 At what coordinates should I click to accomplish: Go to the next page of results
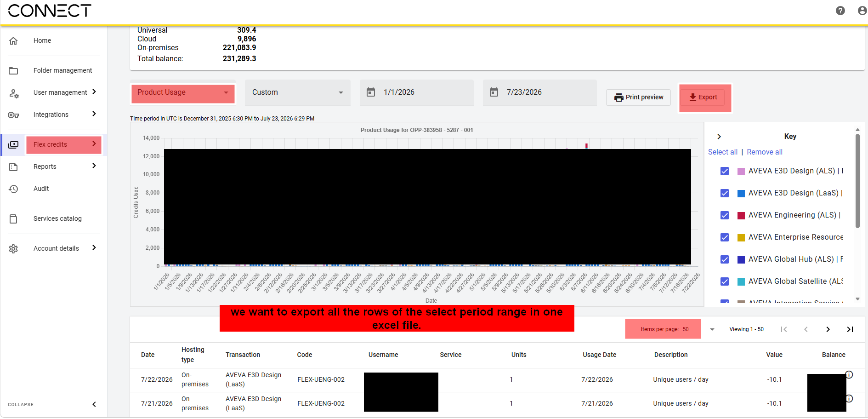(828, 329)
